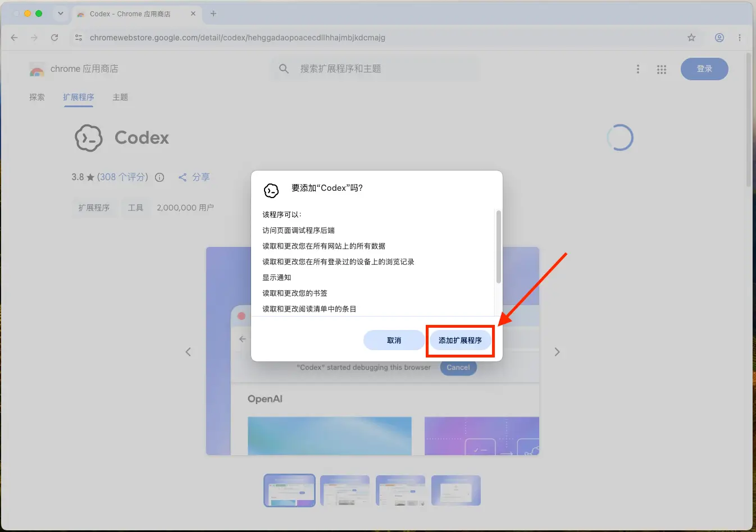
Task: Open the Google apps grid icon
Action: (662, 69)
